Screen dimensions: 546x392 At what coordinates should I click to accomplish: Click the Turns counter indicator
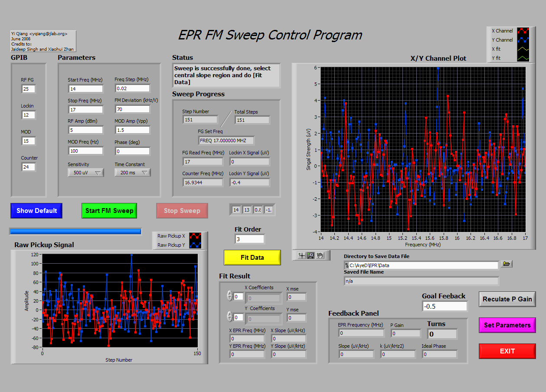point(442,334)
